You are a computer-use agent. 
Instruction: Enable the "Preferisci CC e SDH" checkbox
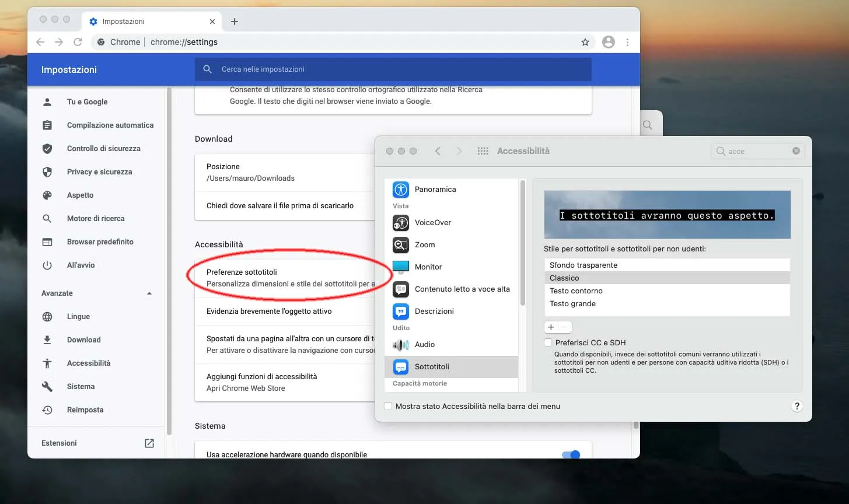coord(548,342)
